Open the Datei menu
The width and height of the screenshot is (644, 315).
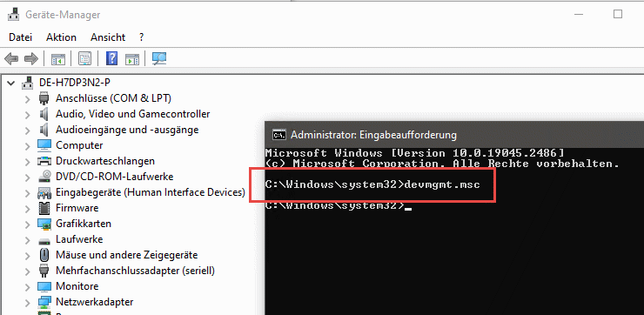coord(21,37)
